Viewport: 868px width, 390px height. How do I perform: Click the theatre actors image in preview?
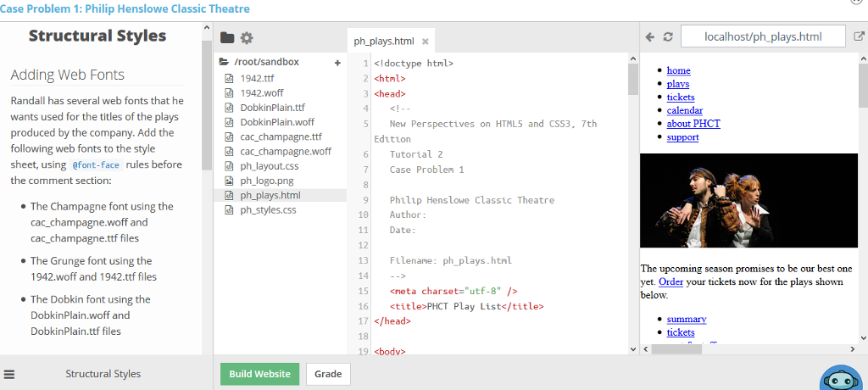point(748,201)
